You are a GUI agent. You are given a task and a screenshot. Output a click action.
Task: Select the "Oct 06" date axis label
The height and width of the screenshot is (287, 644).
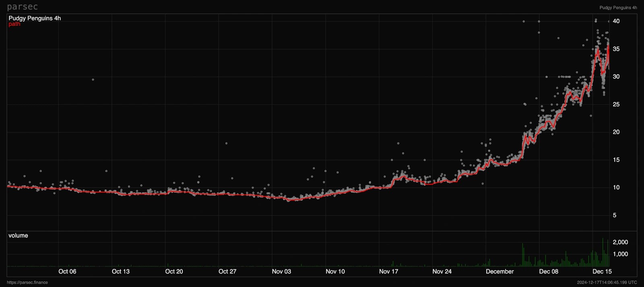tap(67, 271)
